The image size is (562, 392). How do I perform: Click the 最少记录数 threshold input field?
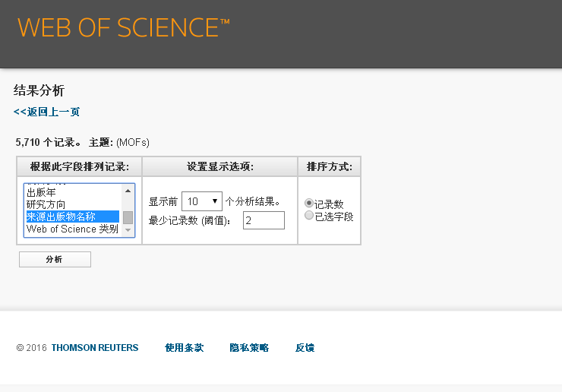click(264, 220)
